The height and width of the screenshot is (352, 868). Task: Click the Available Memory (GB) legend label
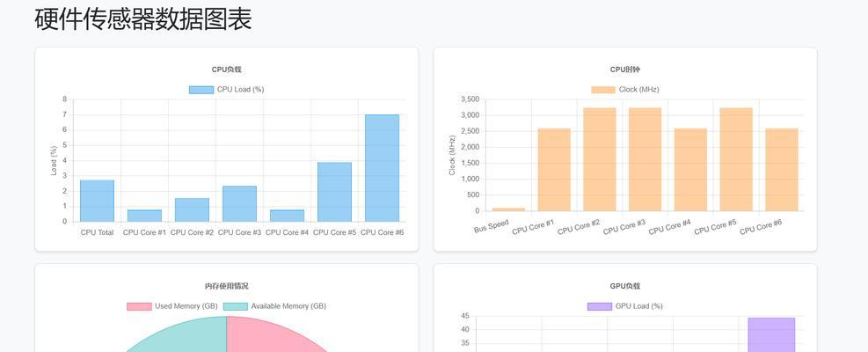(x=288, y=306)
